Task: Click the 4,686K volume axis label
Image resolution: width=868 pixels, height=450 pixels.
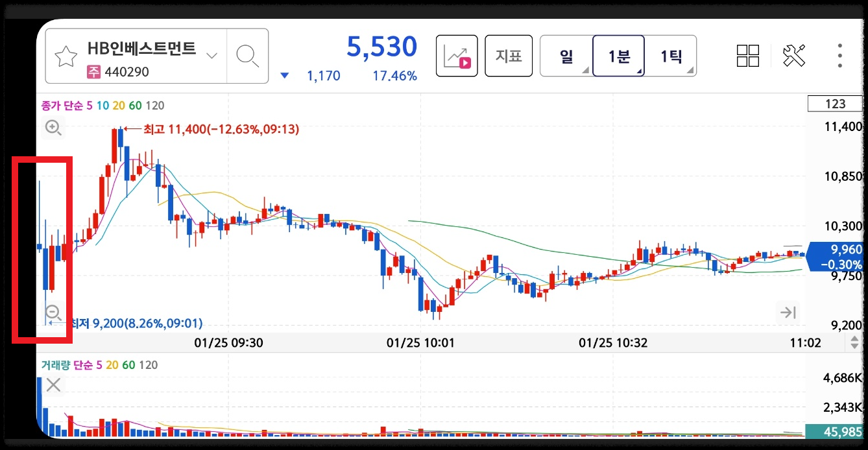Action: tap(843, 378)
